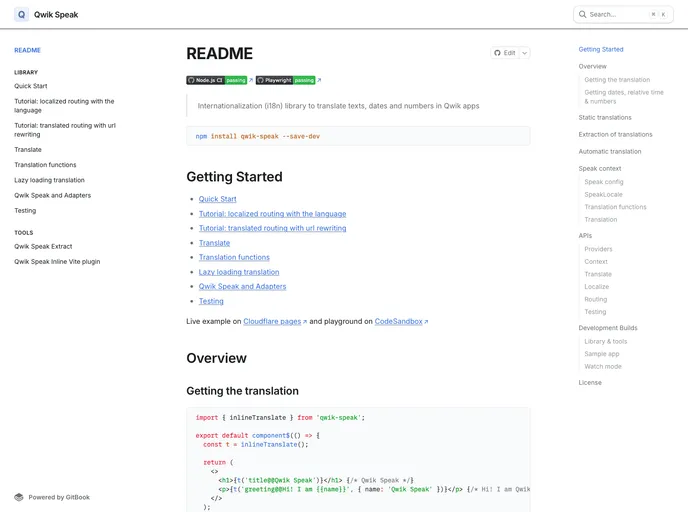This screenshot has height=512, width=688.
Task: Click the Playwright passing badge
Action: (286, 80)
